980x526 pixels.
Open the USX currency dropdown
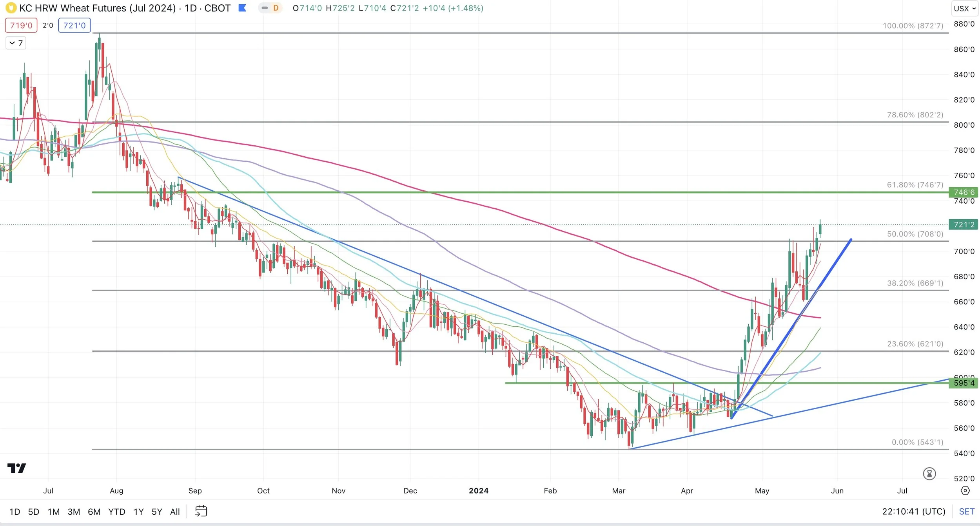click(x=964, y=8)
